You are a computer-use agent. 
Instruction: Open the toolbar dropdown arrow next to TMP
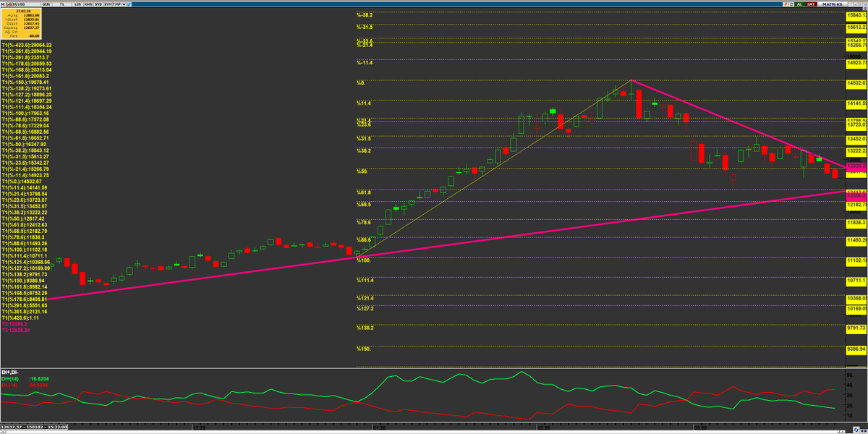tap(124, 4)
